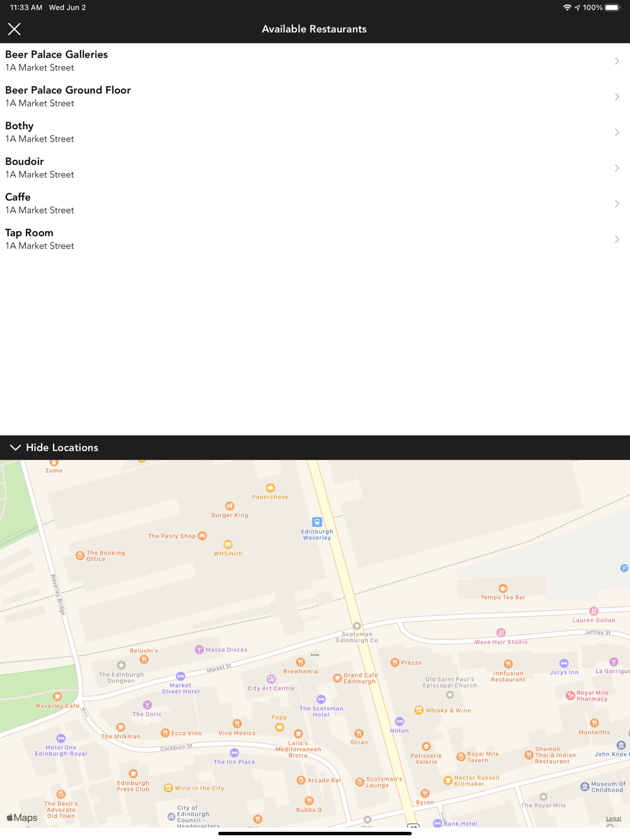630x840 pixels.
Task: Select The Booking Office pin
Action: (x=80, y=555)
